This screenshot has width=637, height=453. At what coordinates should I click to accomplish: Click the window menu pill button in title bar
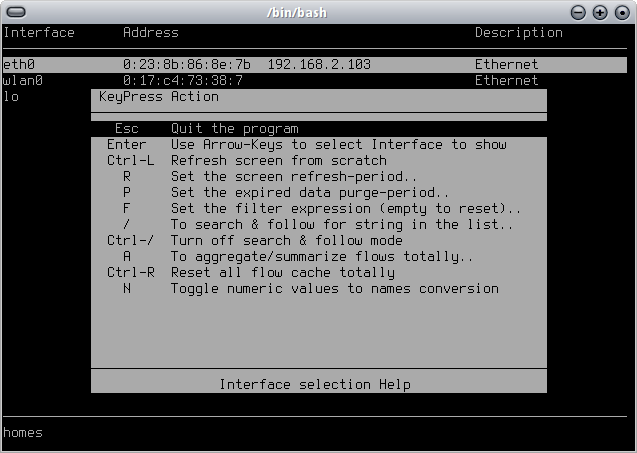[x=16, y=12]
